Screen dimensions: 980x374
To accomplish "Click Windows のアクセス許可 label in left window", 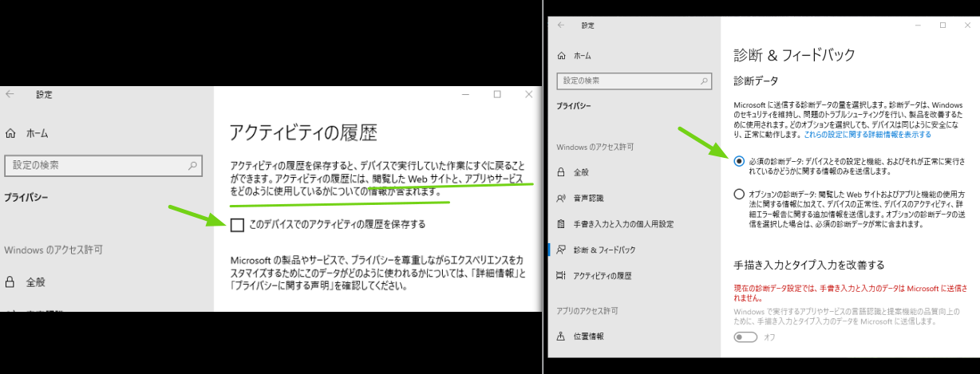I will click(53, 250).
